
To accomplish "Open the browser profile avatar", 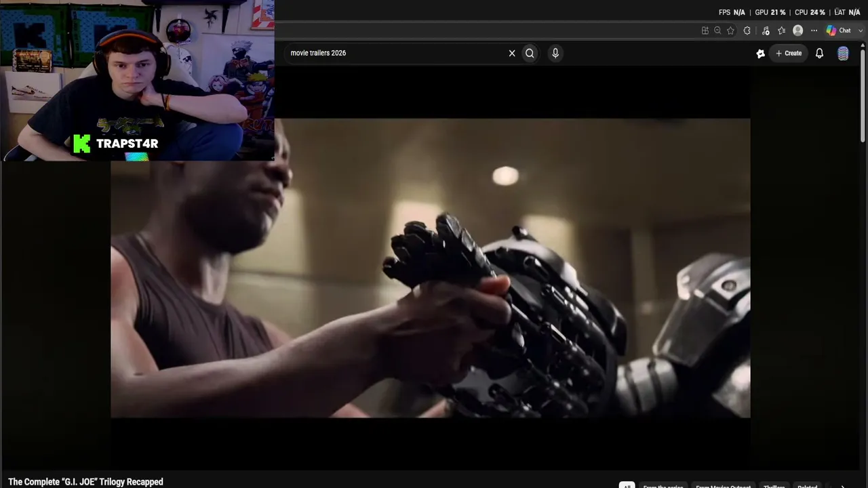I will tap(798, 30).
